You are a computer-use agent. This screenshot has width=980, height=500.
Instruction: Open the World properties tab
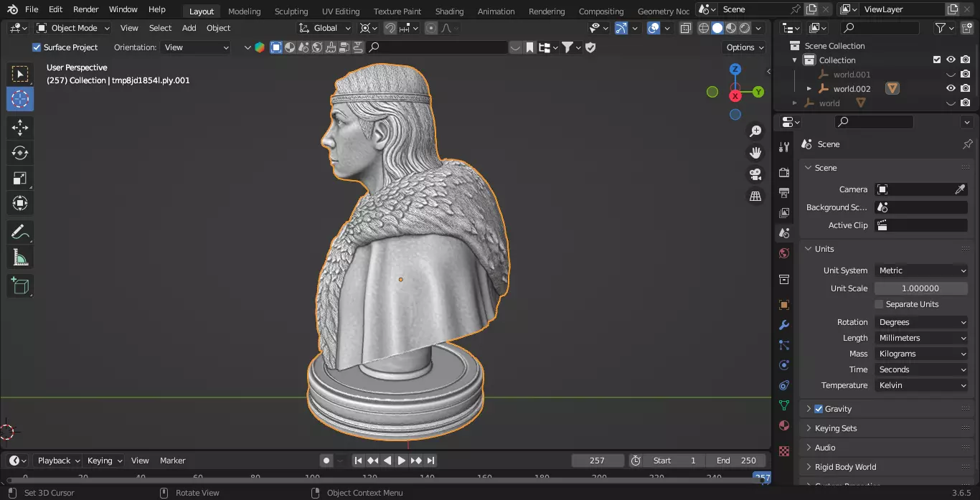[784, 253]
